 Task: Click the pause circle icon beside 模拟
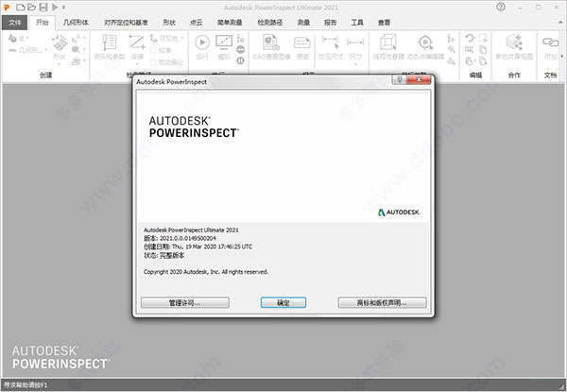(x=240, y=60)
